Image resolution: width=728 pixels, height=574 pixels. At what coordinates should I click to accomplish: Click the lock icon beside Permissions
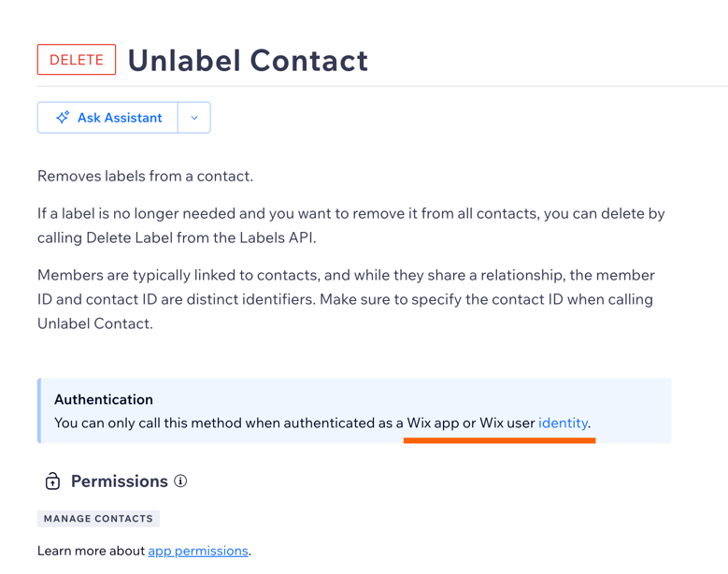pyautogui.click(x=52, y=481)
